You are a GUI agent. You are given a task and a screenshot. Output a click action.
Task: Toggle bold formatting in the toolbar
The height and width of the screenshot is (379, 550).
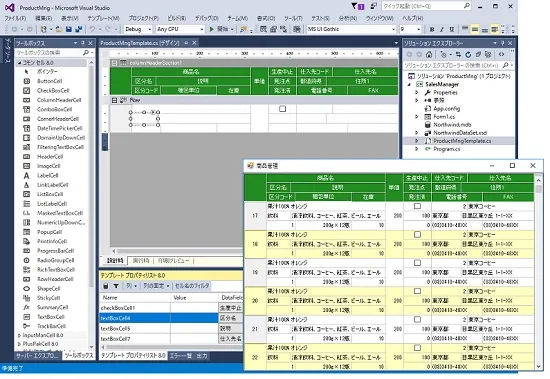pos(432,29)
